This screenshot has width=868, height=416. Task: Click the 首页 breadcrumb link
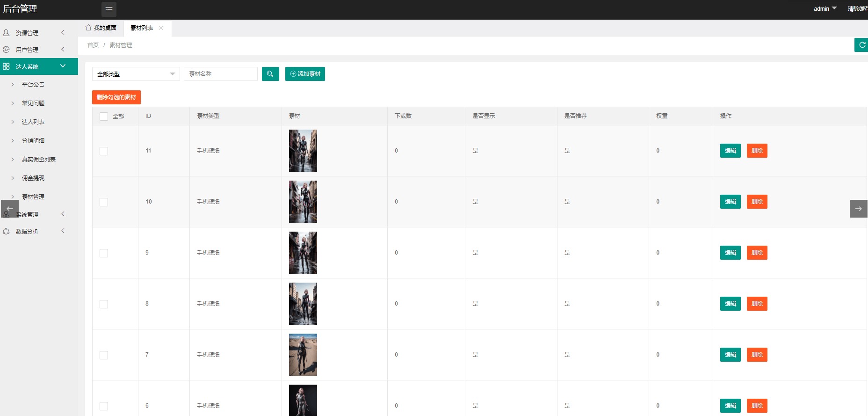(93, 45)
